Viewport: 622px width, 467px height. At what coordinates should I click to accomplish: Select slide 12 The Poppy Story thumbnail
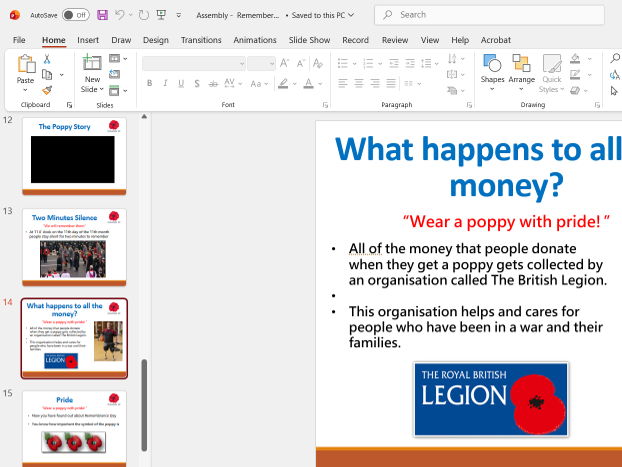coord(74,156)
